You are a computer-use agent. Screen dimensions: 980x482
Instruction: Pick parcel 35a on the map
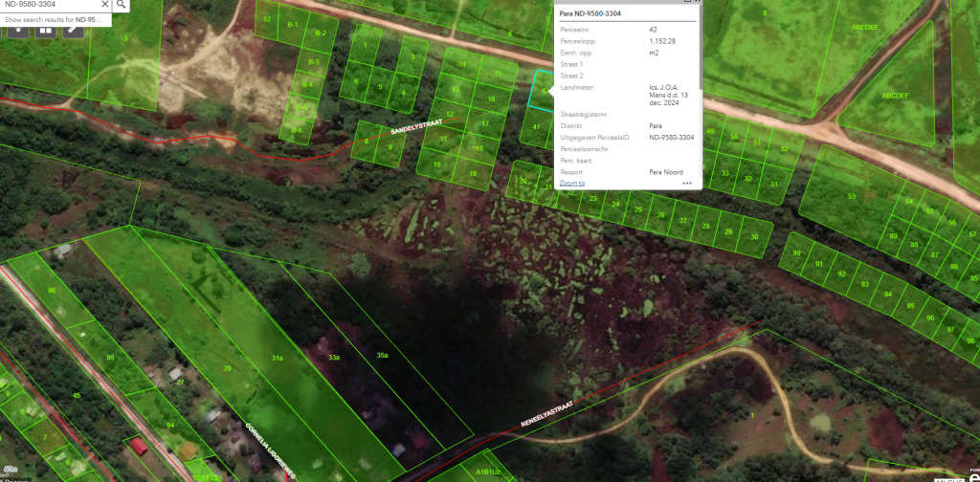click(x=382, y=355)
